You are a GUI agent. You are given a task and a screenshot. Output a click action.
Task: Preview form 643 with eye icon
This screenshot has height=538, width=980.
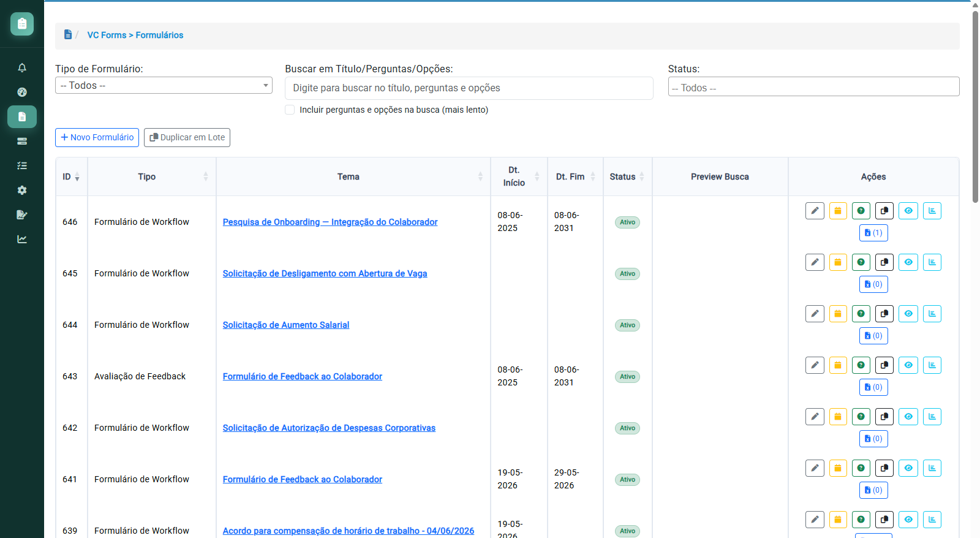click(x=908, y=365)
